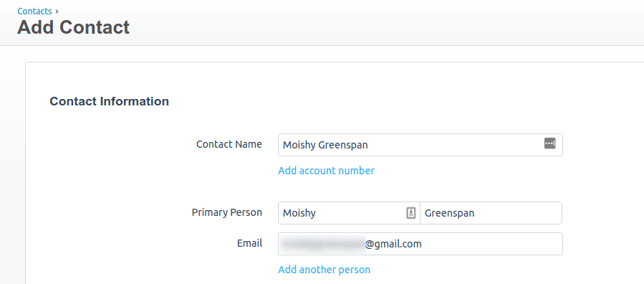Image resolution: width=644 pixels, height=284 pixels.
Task: Click into the Email address field
Action: 420,244
